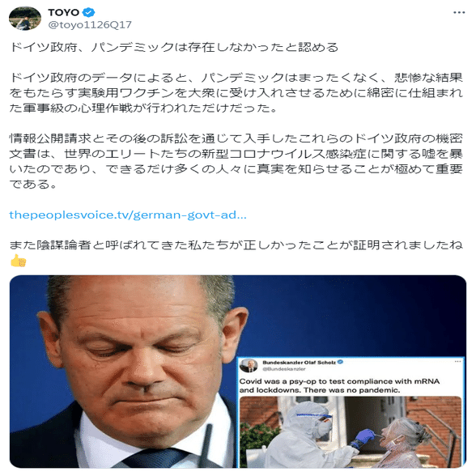Viewport: 476px width, 476px height.
Task: Open the embedded tweet's three-dot menu
Action: click(457, 362)
